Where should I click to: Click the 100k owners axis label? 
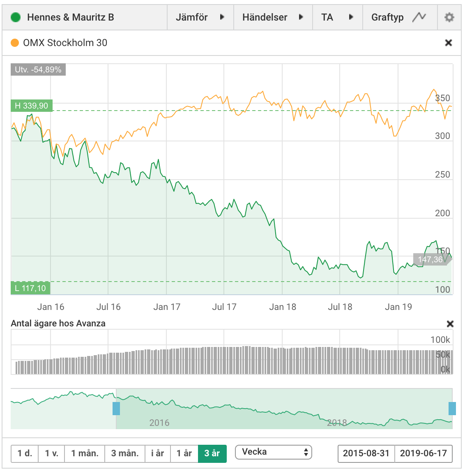pos(440,340)
